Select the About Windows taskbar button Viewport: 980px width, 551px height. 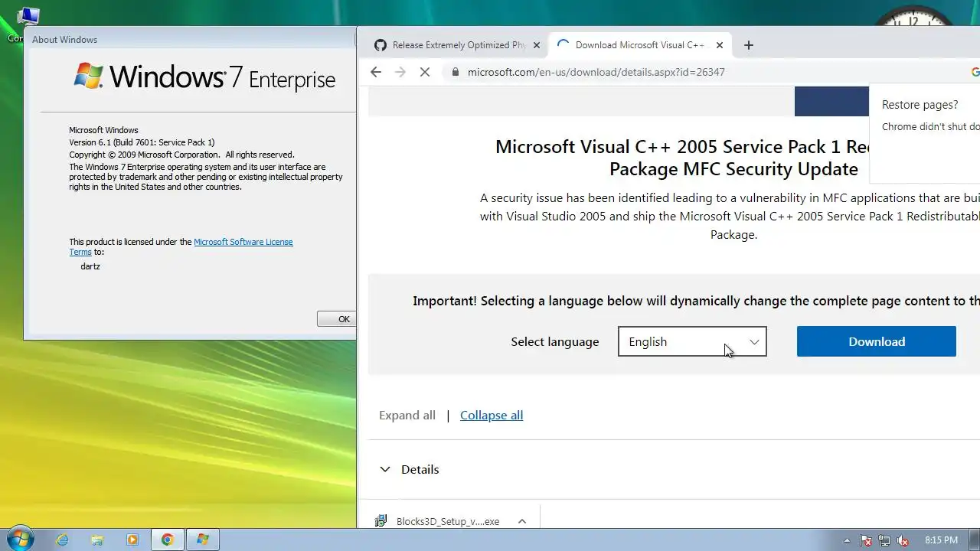203,540
